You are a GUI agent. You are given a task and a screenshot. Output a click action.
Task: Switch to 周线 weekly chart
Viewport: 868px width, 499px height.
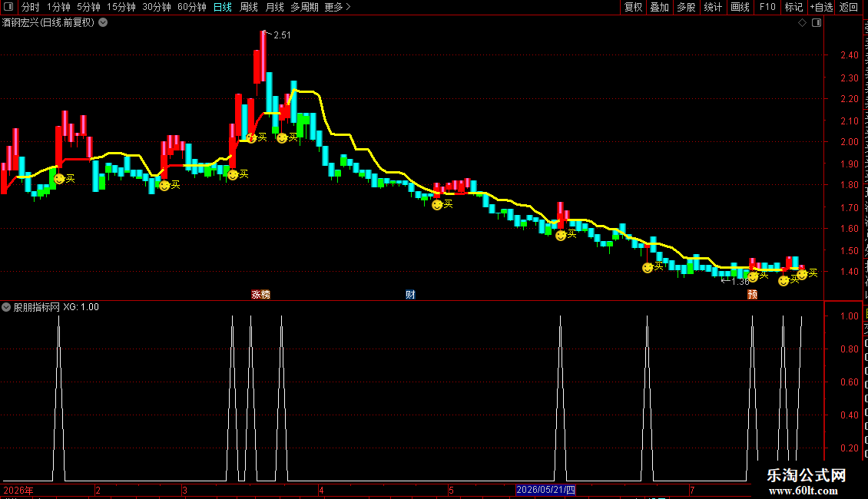pos(249,7)
